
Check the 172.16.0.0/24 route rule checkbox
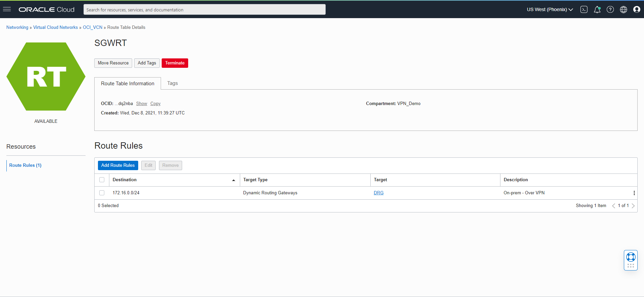tap(102, 193)
